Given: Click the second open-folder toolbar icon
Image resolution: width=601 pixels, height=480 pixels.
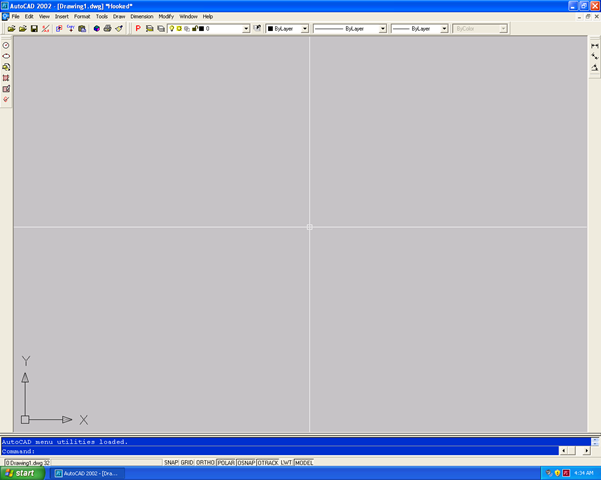Looking at the screenshot, I should click(x=23, y=29).
